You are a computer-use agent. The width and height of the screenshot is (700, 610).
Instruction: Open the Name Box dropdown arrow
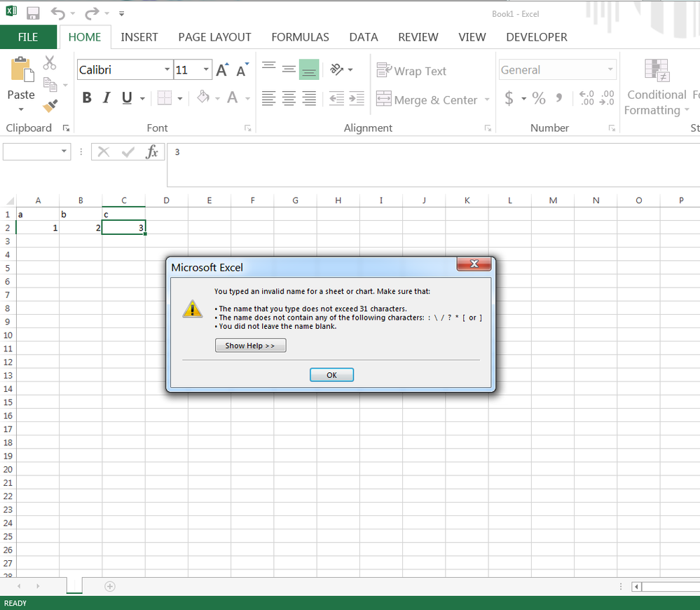pos(64,151)
